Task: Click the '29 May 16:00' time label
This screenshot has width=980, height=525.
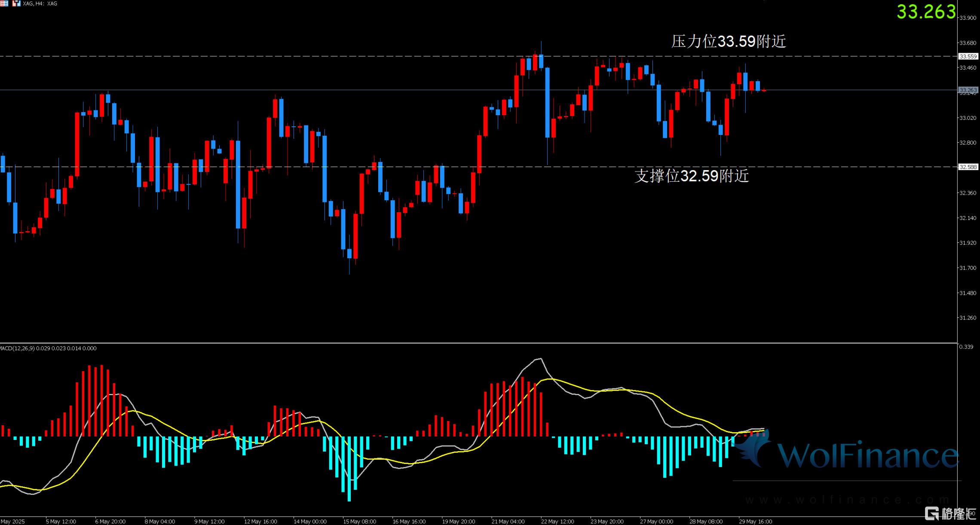Action: [x=755, y=522]
